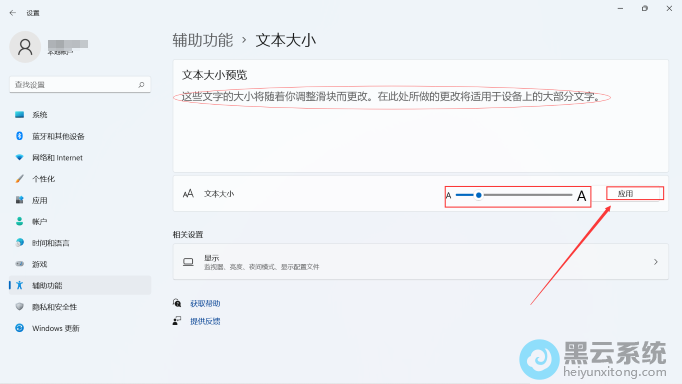The height and width of the screenshot is (384, 682).
Task: Click the network Wi-Fi icon
Action: pos(20,157)
